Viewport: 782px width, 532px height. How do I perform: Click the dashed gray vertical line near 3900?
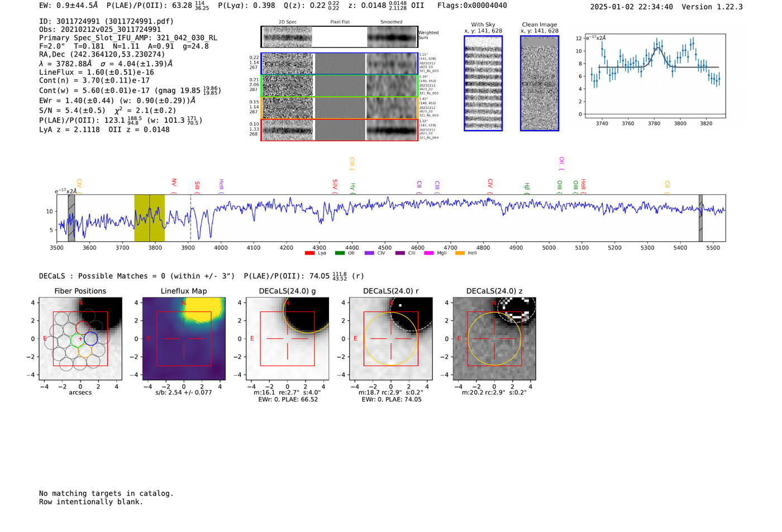[x=190, y=218]
